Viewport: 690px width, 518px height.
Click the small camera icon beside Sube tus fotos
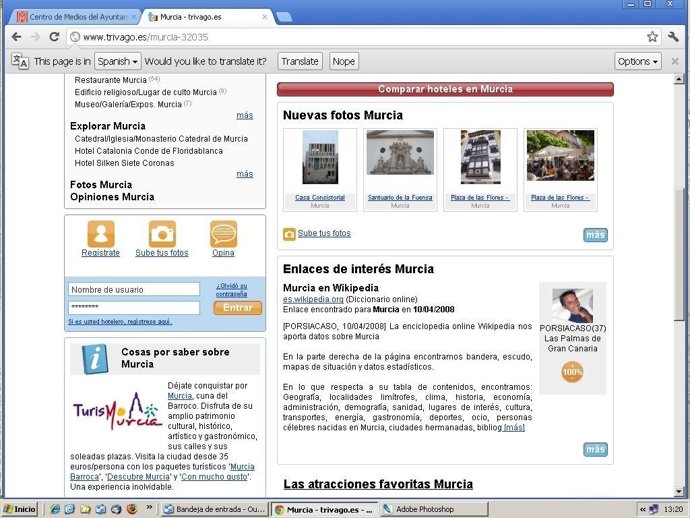click(289, 234)
